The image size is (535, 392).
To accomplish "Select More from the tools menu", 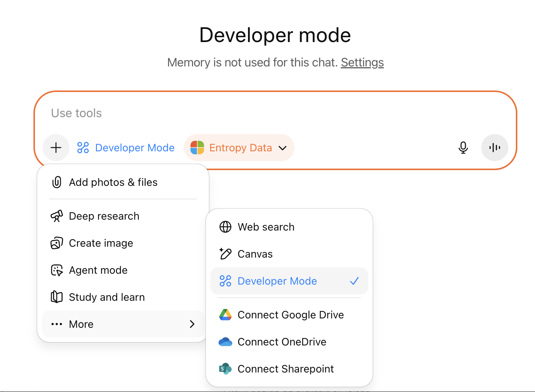I will coord(81,324).
